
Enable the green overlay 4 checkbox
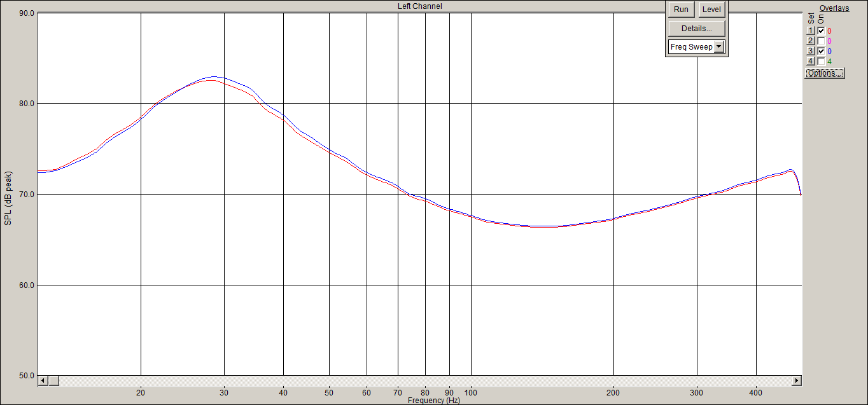tap(821, 61)
